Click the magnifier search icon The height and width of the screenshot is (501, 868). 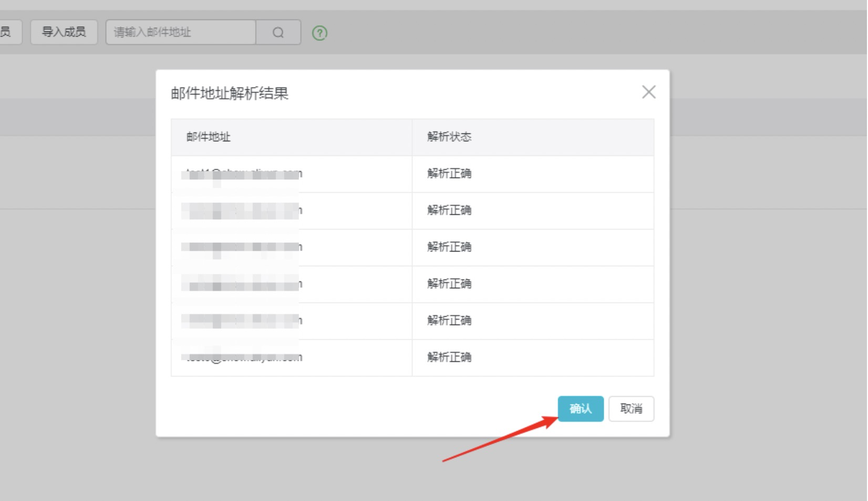[x=278, y=33]
